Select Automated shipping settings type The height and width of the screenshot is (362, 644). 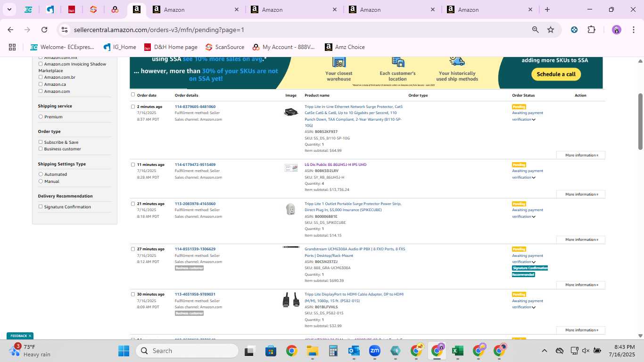tap(41, 174)
